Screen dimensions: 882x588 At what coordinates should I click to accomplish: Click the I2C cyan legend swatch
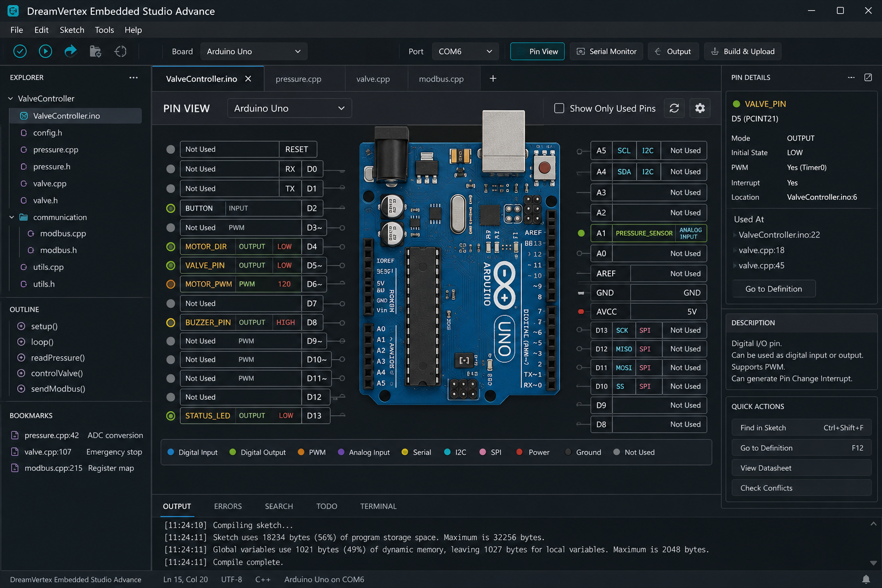coord(447,452)
